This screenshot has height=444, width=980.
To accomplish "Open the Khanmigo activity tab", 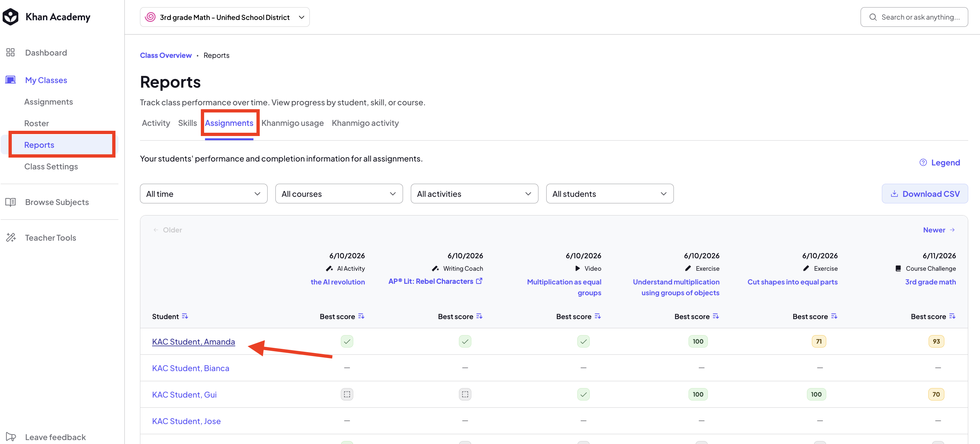I will click(365, 123).
